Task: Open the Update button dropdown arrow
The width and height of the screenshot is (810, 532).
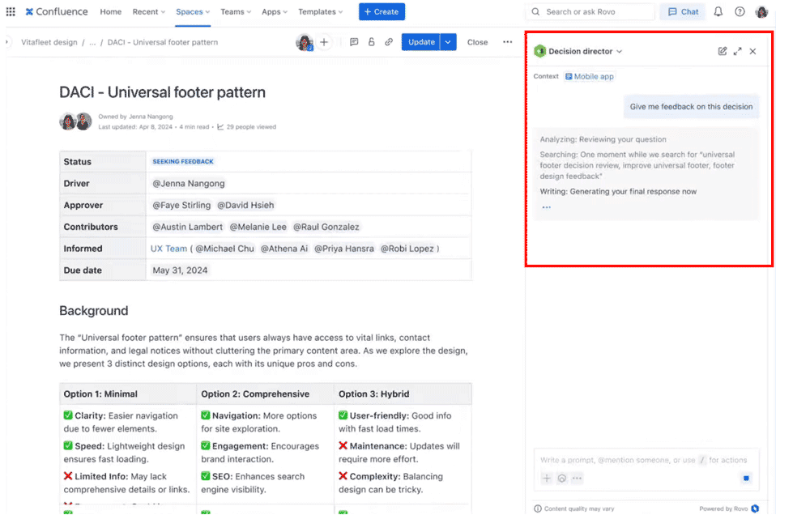Action: coord(449,42)
